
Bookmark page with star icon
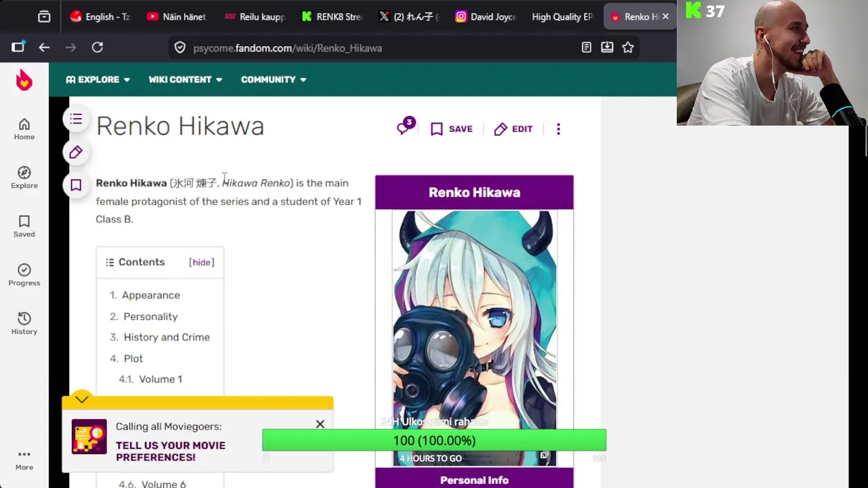pos(628,47)
